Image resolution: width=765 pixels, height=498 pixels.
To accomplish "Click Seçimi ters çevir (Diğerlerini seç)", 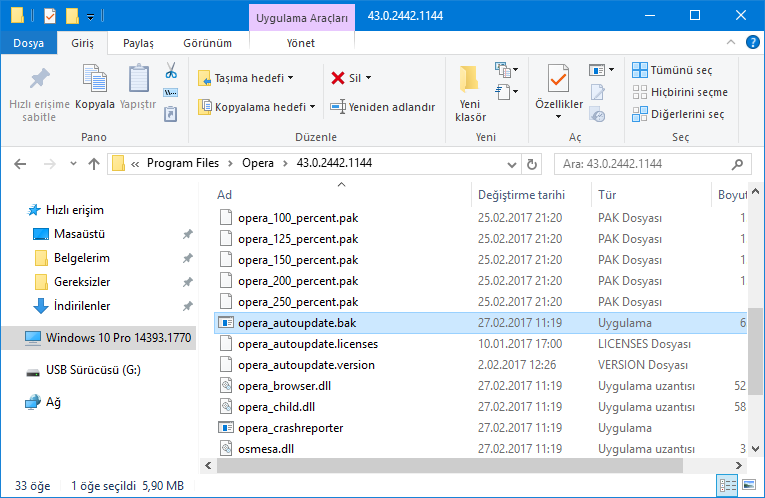I will click(x=679, y=114).
